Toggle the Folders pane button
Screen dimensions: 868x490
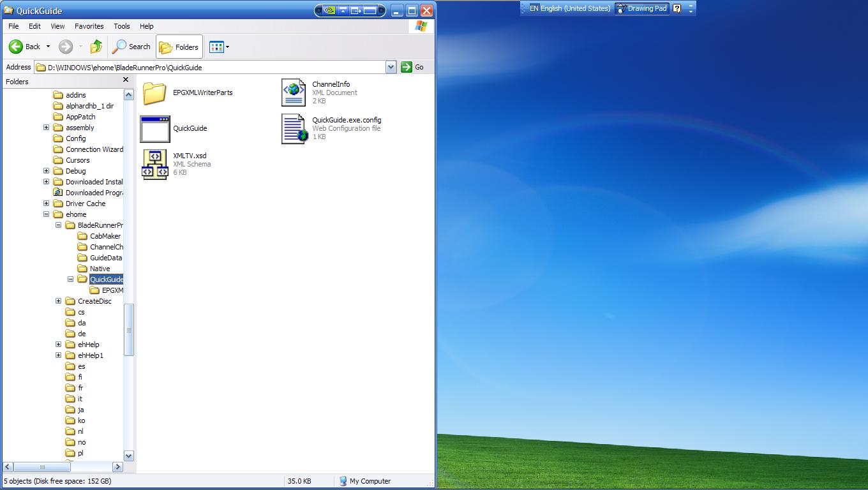pyautogui.click(x=179, y=47)
